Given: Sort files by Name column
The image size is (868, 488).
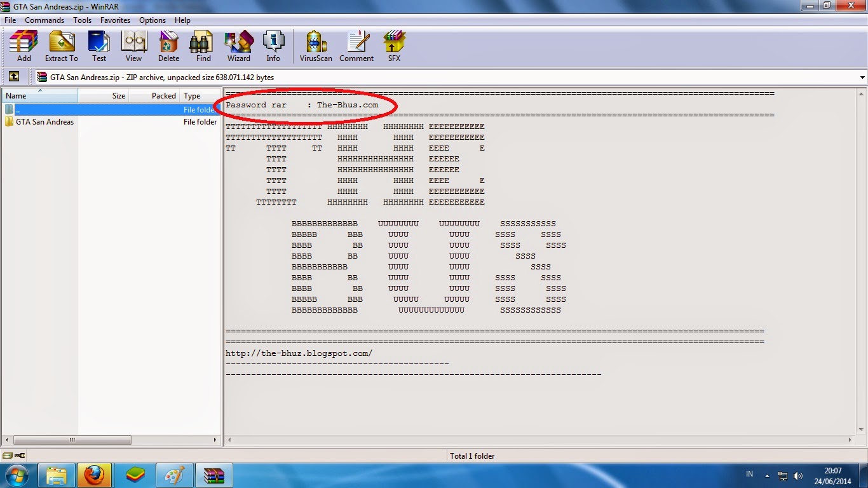Looking at the screenshot, I should (40, 96).
